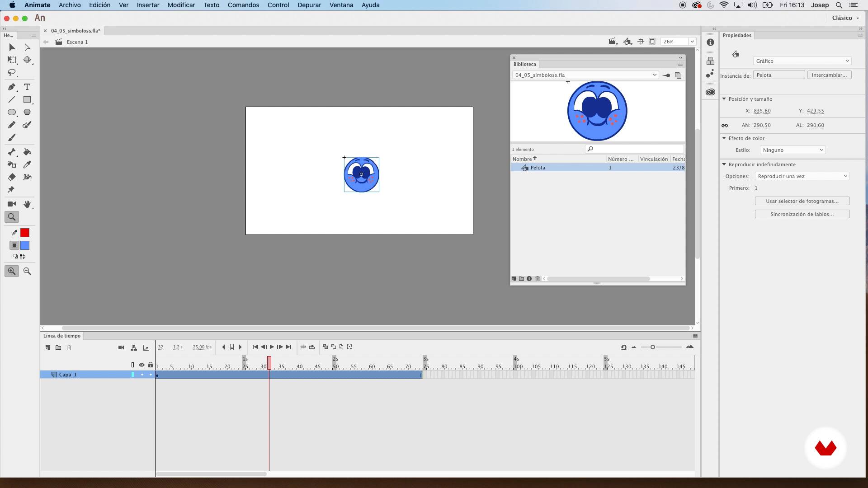Select the Oval tool
This screenshot has height=488, width=868.
point(12,112)
